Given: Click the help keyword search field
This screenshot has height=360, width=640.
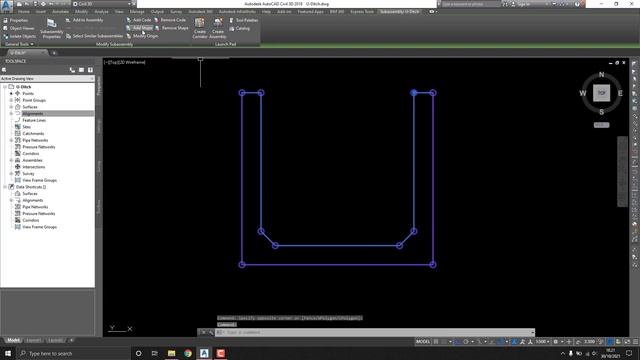Looking at the screenshot, I should [x=470, y=4].
